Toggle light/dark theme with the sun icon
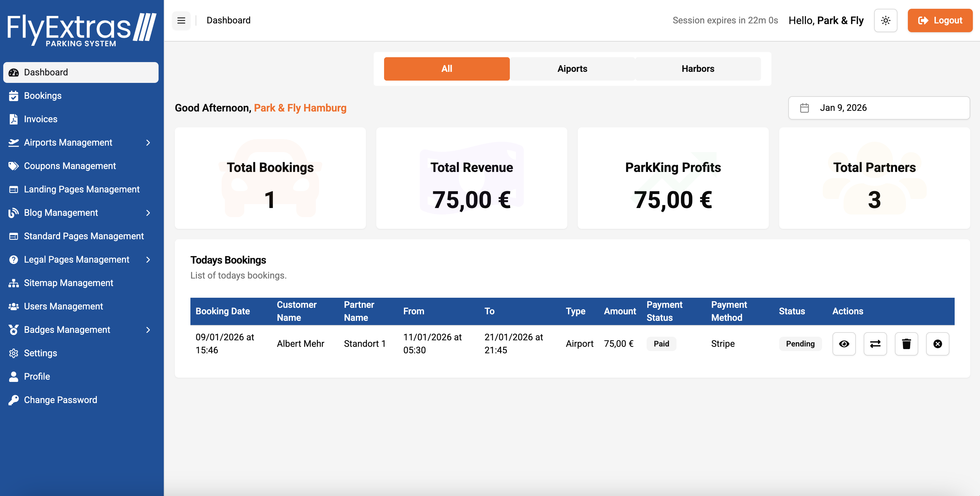Image resolution: width=980 pixels, height=496 pixels. (886, 20)
